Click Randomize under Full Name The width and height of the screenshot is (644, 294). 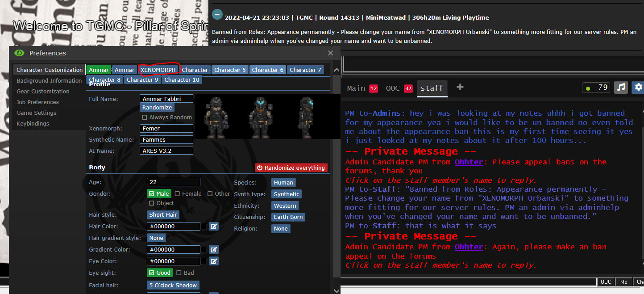coord(157,108)
